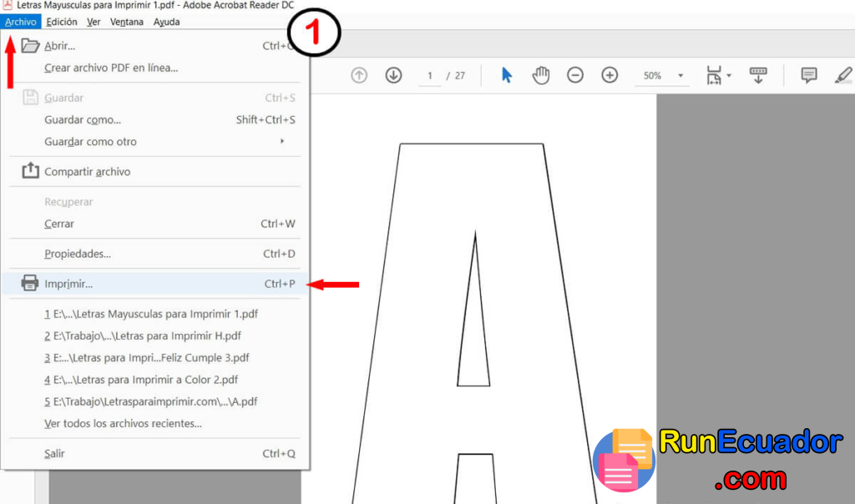Click the share icon beside Compartir archivo
The width and height of the screenshot is (855, 504).
click(30, 170)
